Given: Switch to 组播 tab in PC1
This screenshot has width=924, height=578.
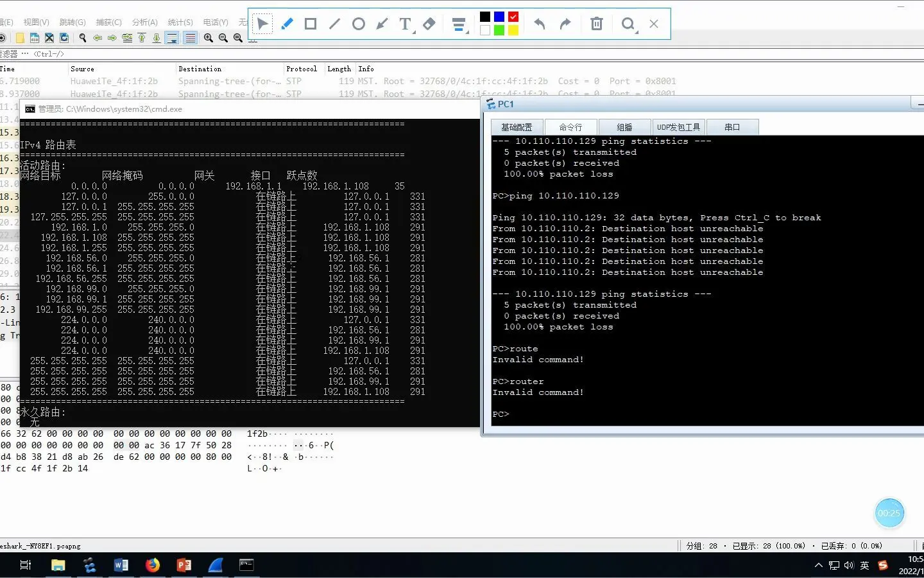Looking at the screenshot, I should [x=625, y=127].
